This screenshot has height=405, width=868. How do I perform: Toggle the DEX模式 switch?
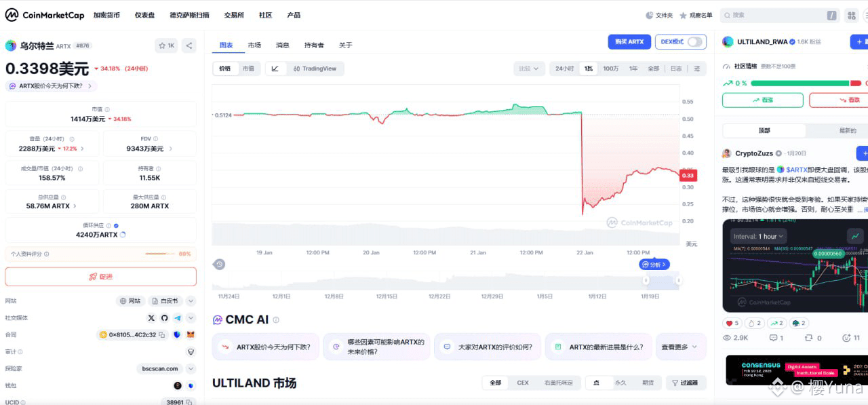click(x=694, y=41)
